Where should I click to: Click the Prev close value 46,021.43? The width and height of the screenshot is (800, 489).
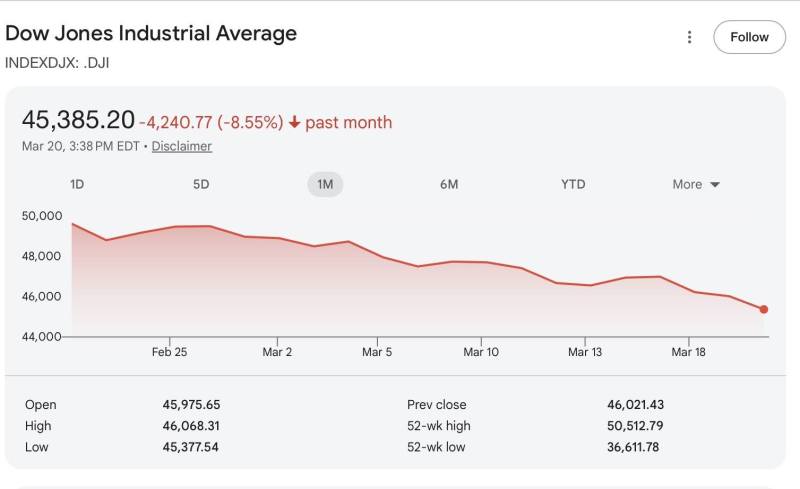click(636, 405)
